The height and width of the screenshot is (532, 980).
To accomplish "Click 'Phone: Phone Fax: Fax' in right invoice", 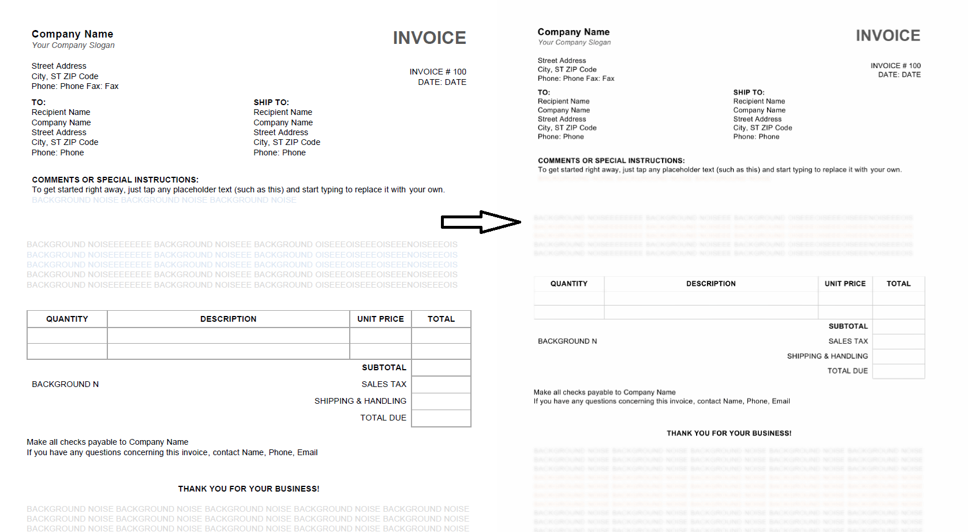I will (x=576, y=79).
